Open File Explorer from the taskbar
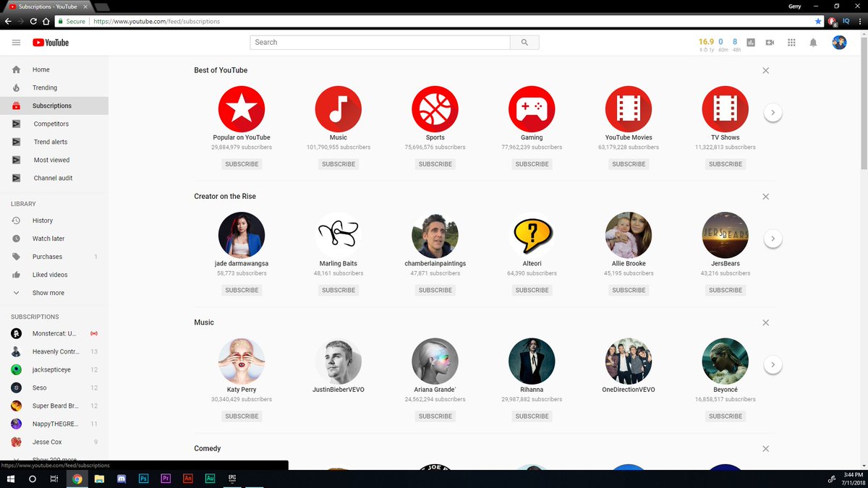 99,479
